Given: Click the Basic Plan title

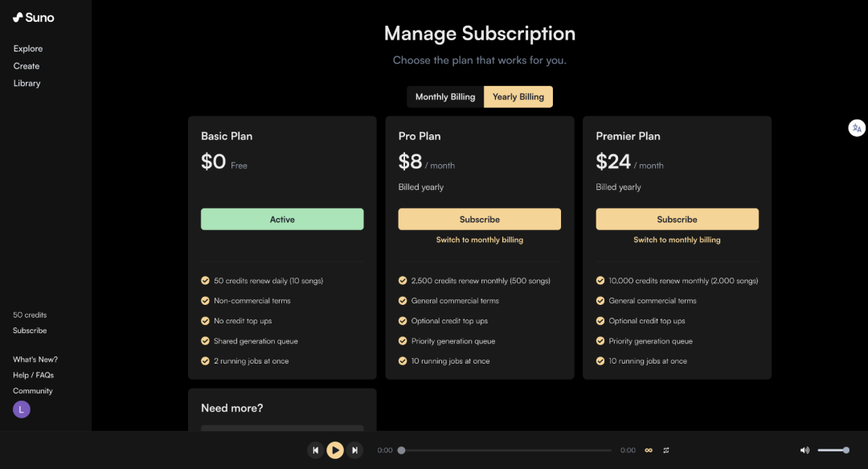Looking at the screenshot, I should 227,137.
